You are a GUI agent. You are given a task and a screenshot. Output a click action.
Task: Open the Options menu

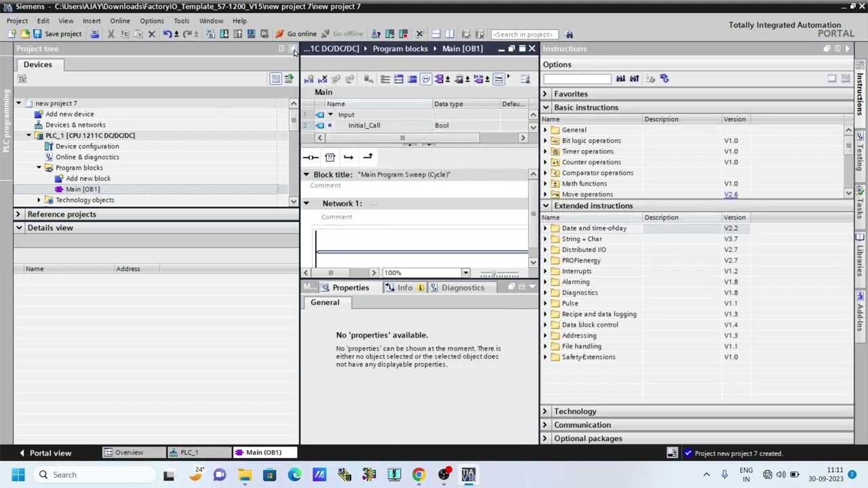152,21
